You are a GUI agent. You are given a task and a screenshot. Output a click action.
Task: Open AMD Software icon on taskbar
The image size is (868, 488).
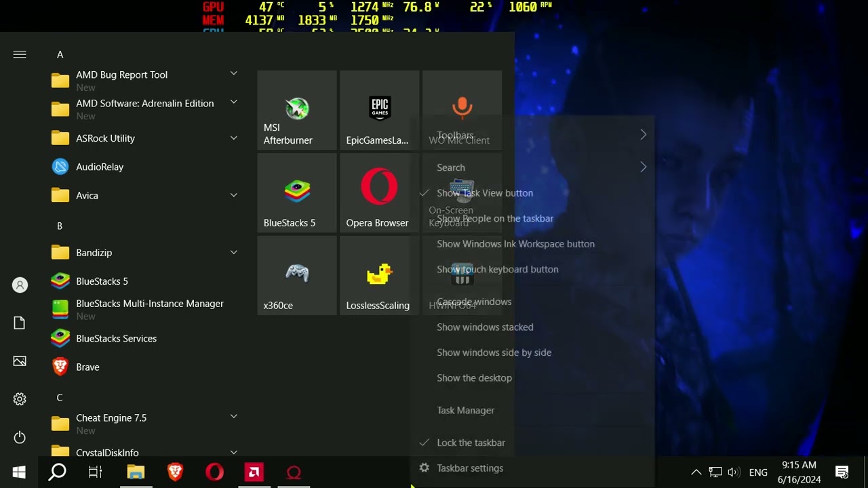click(254, 472)
